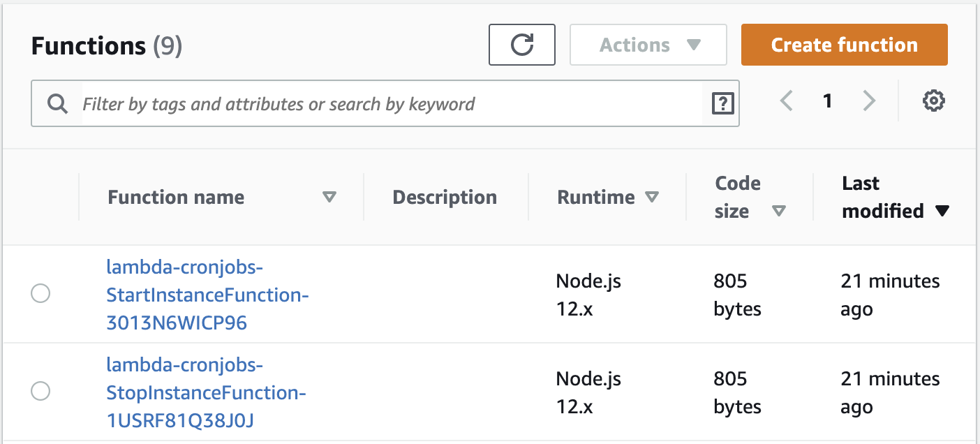
Task: Click the Create function button
Action: pos(844,45)
